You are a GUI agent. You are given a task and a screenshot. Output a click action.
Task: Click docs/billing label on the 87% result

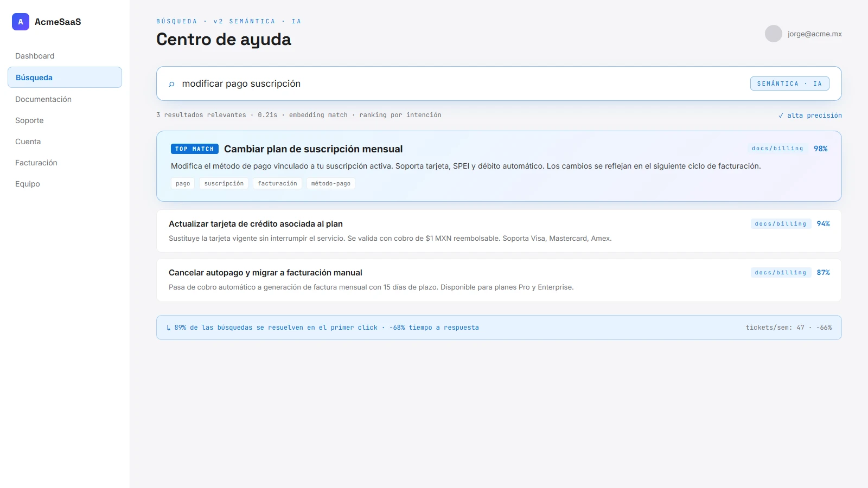click(781, 273)
